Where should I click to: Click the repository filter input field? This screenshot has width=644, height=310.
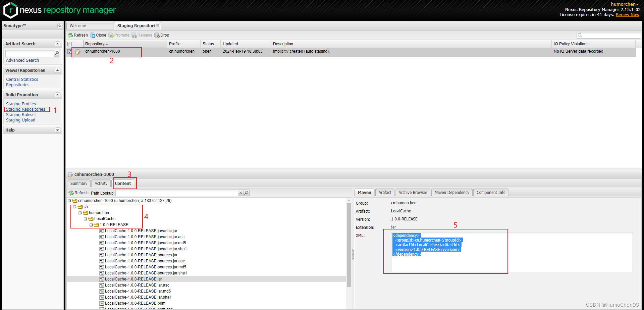(612, 35)
